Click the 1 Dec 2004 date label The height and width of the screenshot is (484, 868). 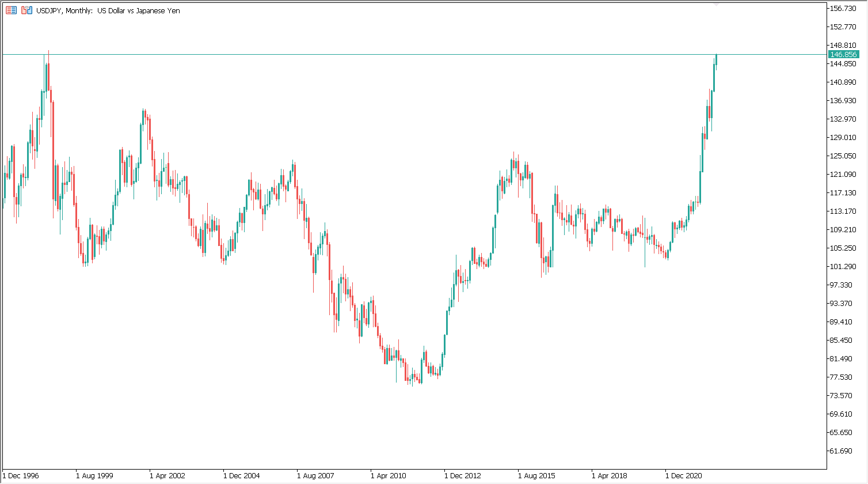[242, 476]
